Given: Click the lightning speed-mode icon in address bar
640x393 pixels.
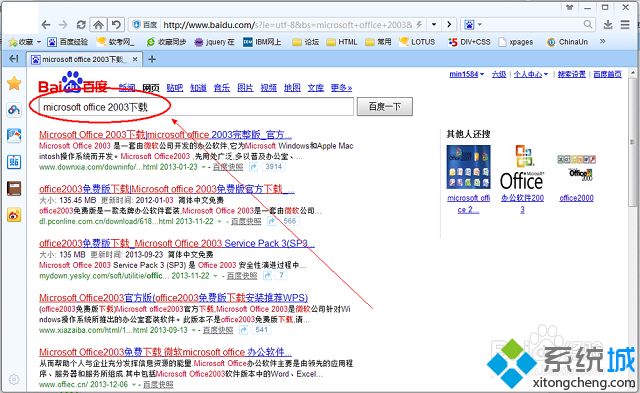Looking at the screenshot, I should pyautogui.click(x=420, y=25).
